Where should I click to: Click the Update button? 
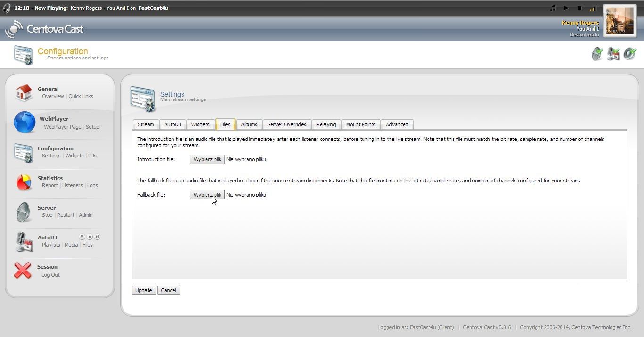click(144, 290)
